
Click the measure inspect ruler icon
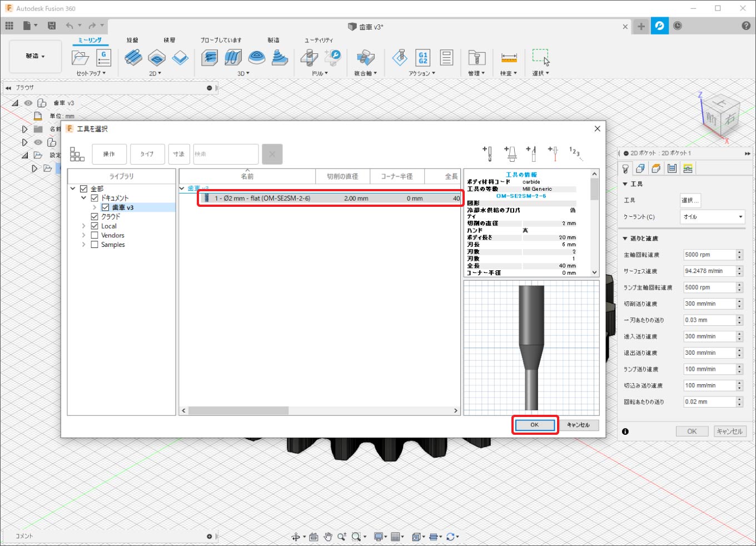pyautogui.click(x=509, y=58)
